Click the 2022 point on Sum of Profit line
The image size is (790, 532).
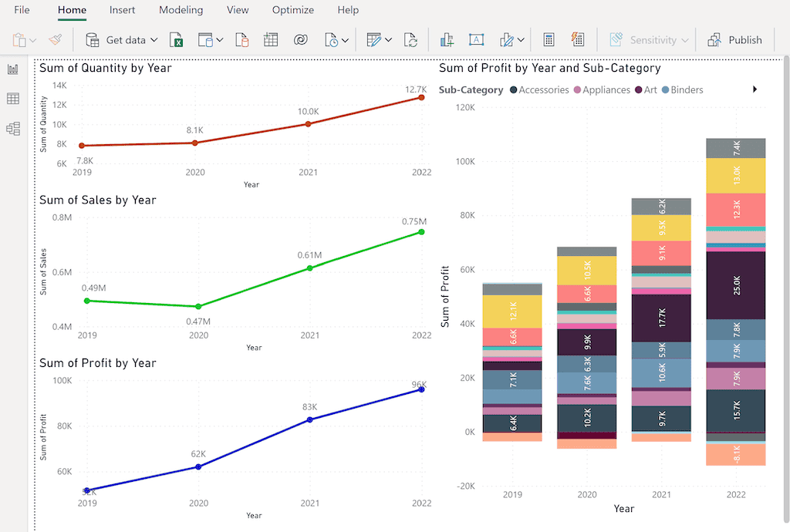420,389
